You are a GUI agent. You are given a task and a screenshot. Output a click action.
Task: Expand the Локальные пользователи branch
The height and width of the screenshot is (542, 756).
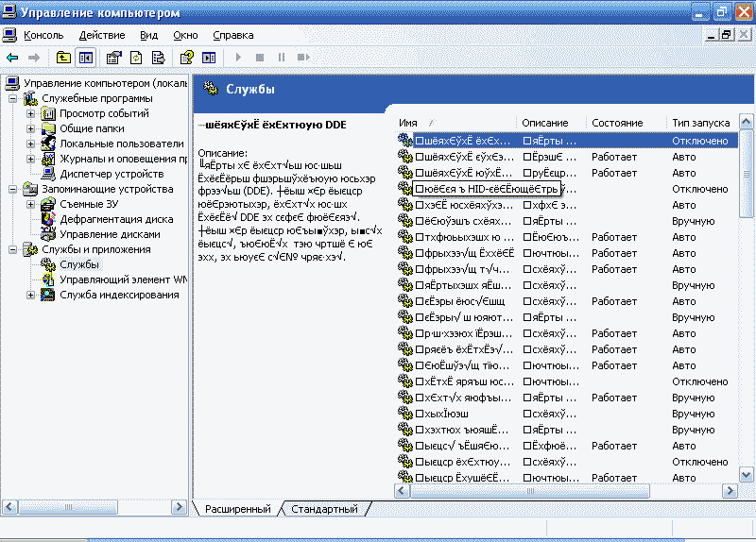(x=31, y=144)
